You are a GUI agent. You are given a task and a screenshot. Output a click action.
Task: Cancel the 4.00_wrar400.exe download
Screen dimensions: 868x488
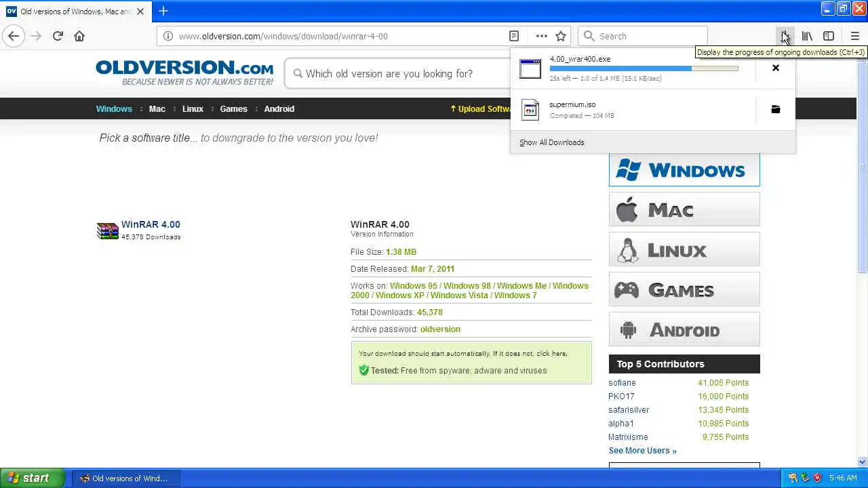tap(776, 68)
